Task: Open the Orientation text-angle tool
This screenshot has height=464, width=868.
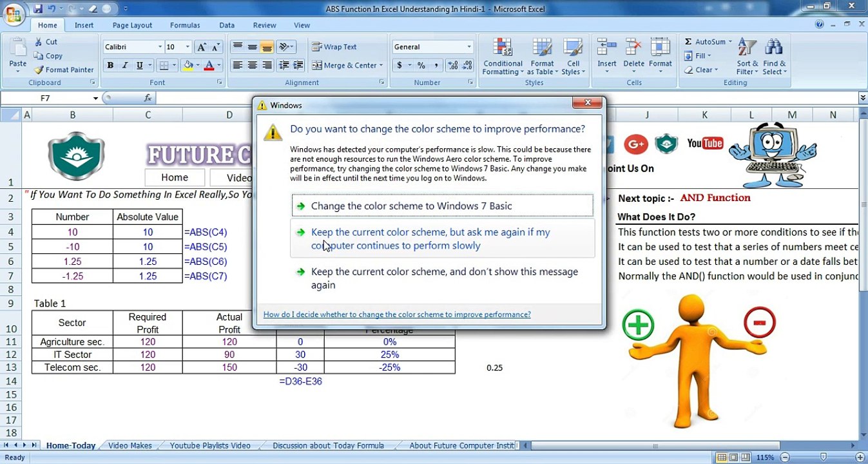Action: pos(285,47)
